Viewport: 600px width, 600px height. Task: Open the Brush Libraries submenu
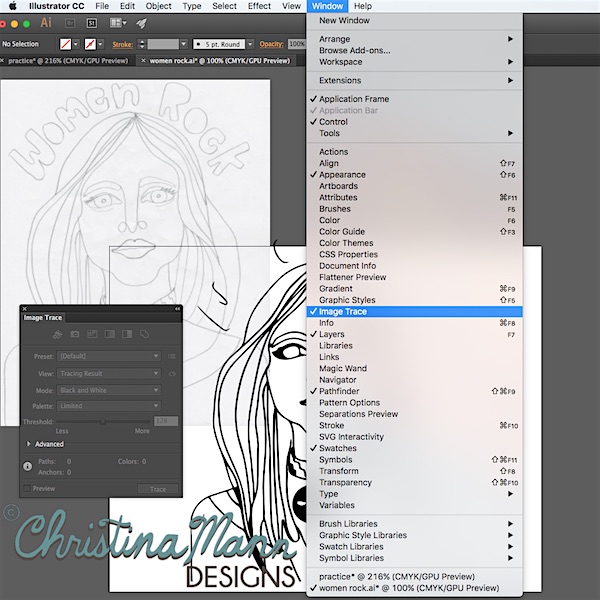pos(414,524)
